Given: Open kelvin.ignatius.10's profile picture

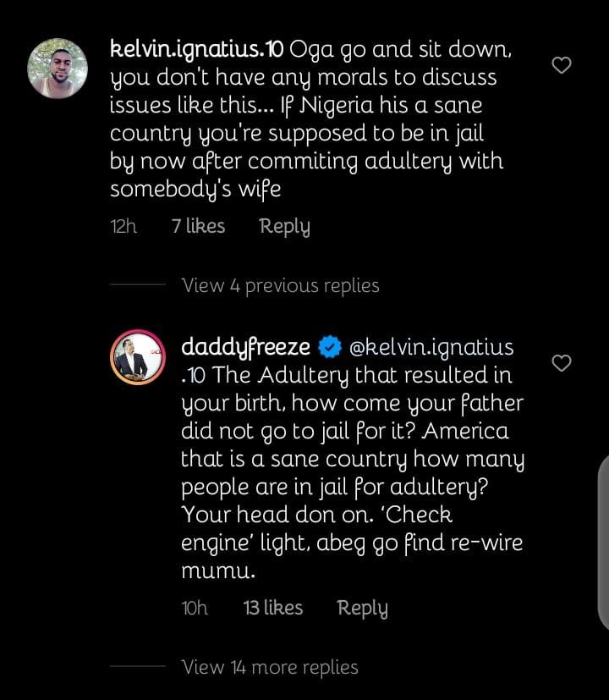Looking at the screenshot, I should pyautogui.click(x=58, y=69).
